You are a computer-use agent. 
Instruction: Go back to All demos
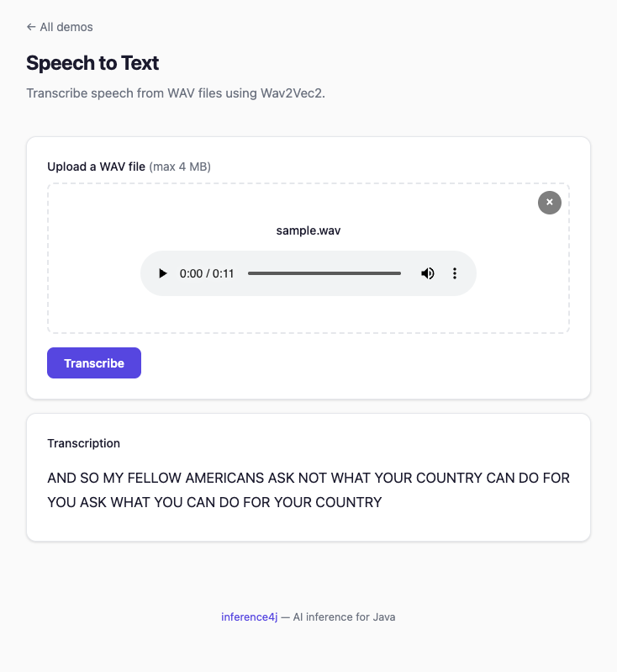(60, 27)
